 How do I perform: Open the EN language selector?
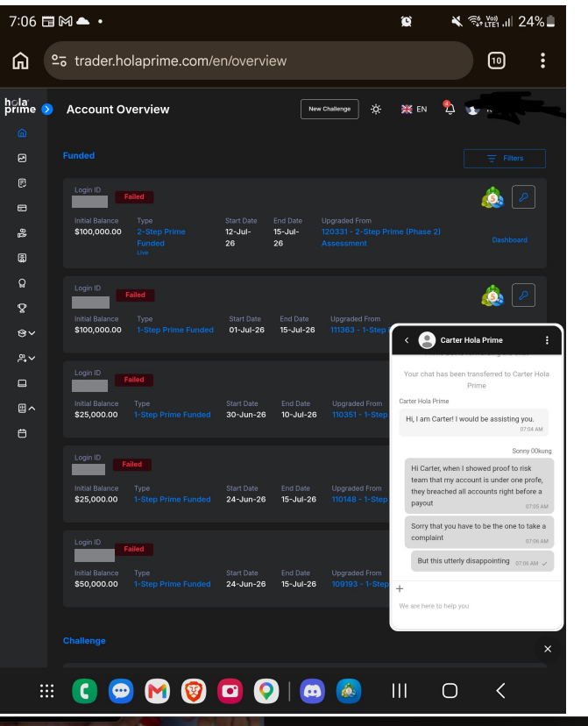point(414,110)
